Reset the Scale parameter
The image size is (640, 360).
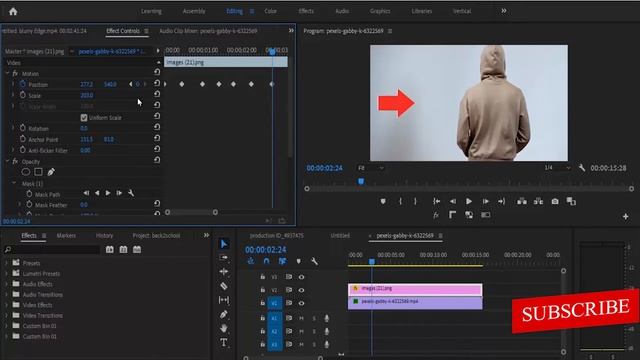click(x=157, y=94)
